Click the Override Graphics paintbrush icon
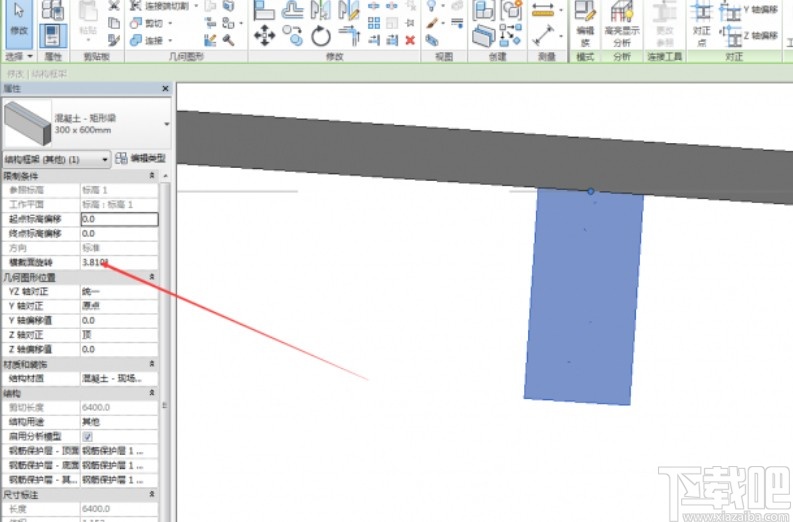This screenshot has height=522, width=793. [x=431, y=23]
